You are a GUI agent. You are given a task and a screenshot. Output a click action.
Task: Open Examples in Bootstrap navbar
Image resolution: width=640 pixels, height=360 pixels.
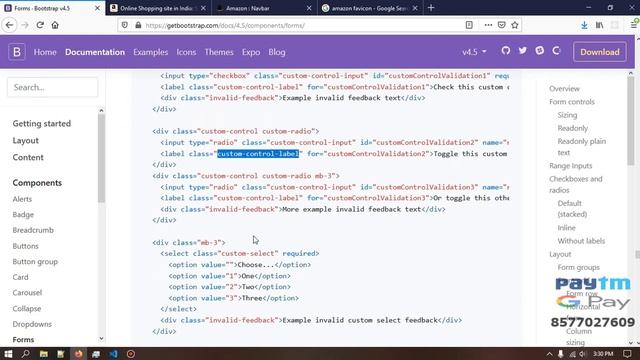click(x=151, y=52)
